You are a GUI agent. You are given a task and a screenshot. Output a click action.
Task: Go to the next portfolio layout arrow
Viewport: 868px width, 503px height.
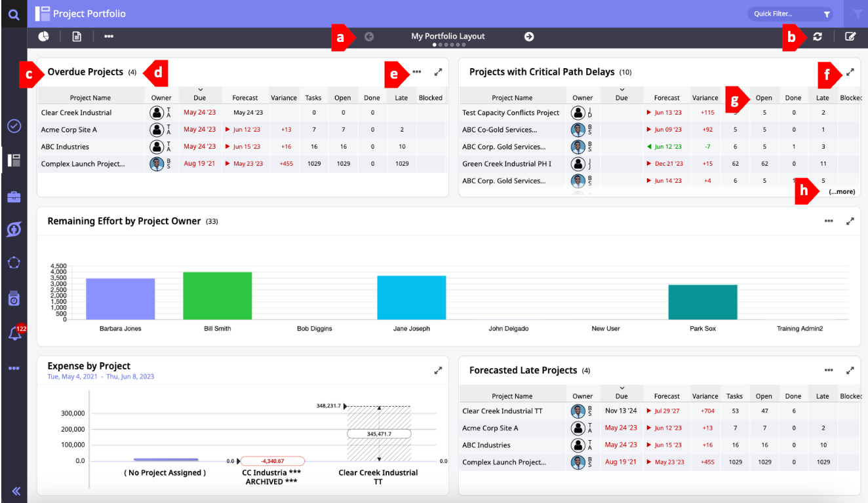[x=529, y=37]
